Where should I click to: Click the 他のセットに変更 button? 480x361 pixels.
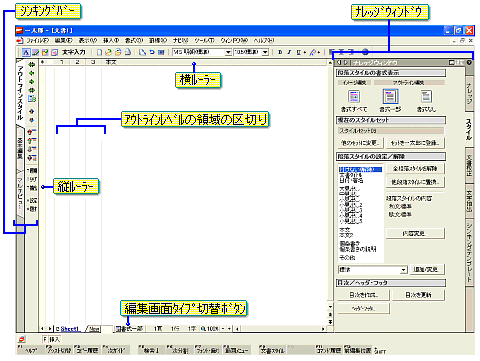360,143
